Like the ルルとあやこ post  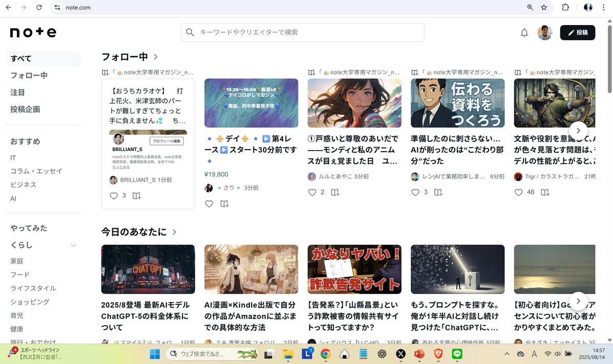[312, 192]
